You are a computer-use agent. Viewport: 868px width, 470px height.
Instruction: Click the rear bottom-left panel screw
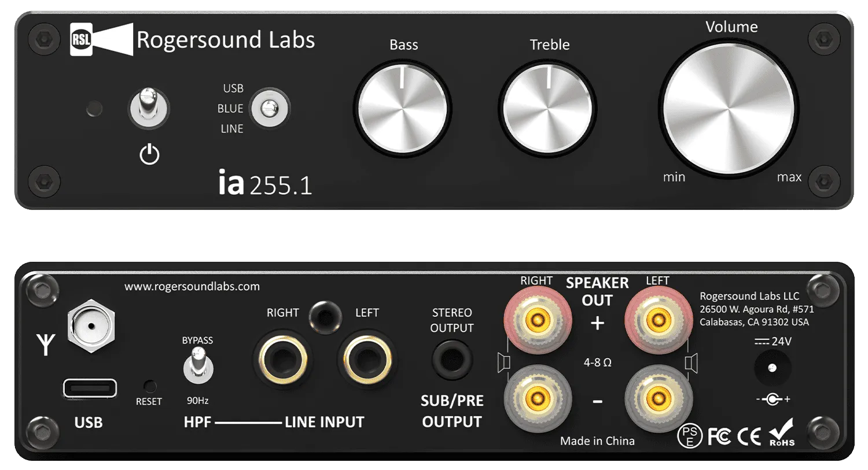pyautogui.click(x=43, y=431)
